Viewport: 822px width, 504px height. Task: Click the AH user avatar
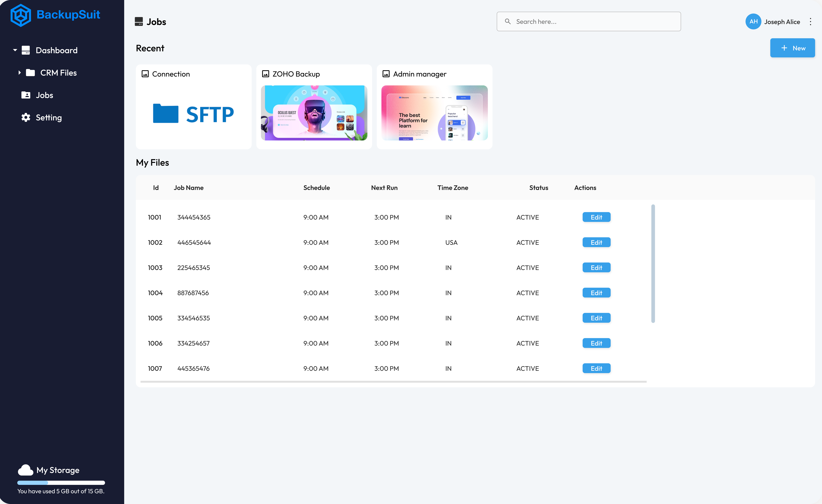click(753, 22)
